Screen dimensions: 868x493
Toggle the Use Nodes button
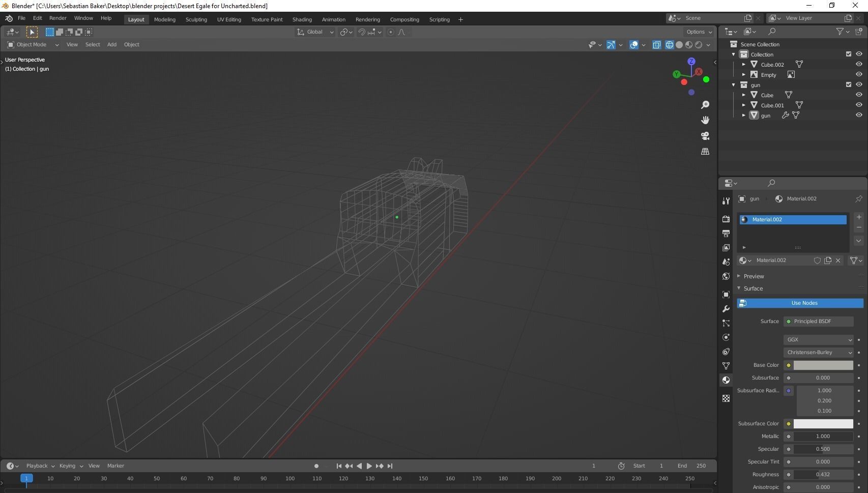pyautogui.click(x=800, y=303)
